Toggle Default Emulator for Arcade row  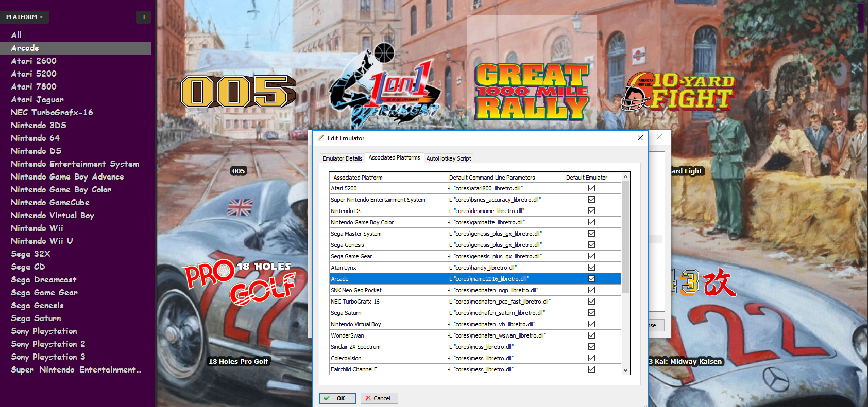pyautogui.click(x=591, y=279)
